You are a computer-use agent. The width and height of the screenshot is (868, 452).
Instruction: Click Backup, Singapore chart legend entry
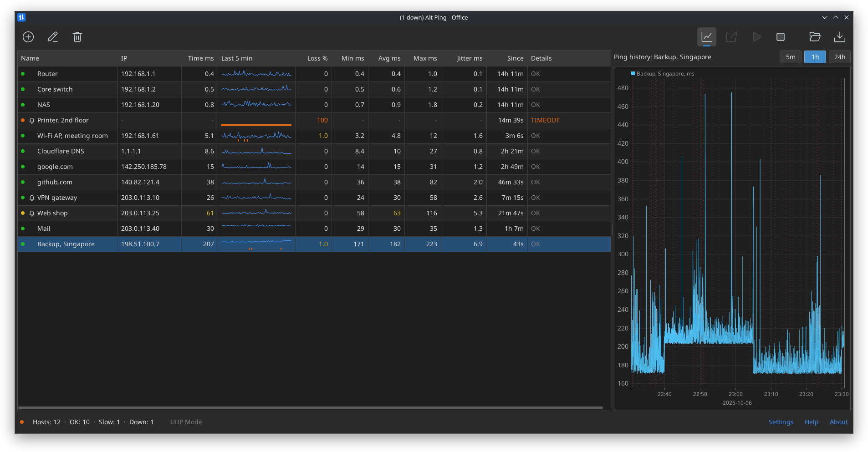(x=663, y=73)
